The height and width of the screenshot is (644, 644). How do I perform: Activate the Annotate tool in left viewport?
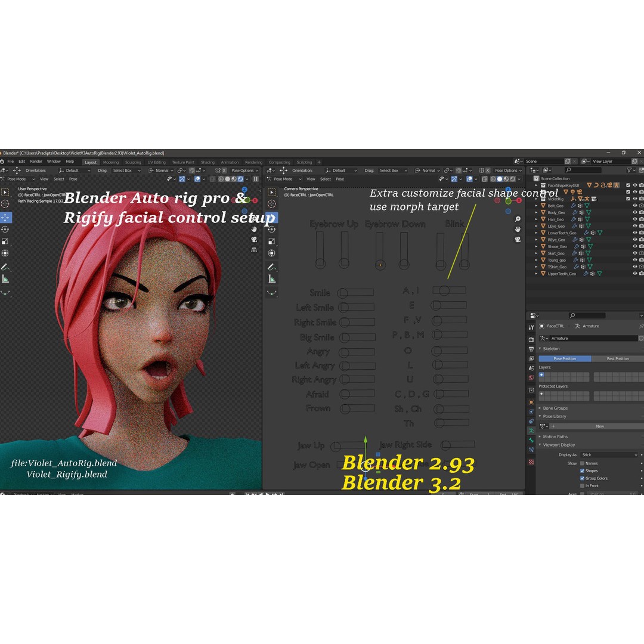(5, 267)
